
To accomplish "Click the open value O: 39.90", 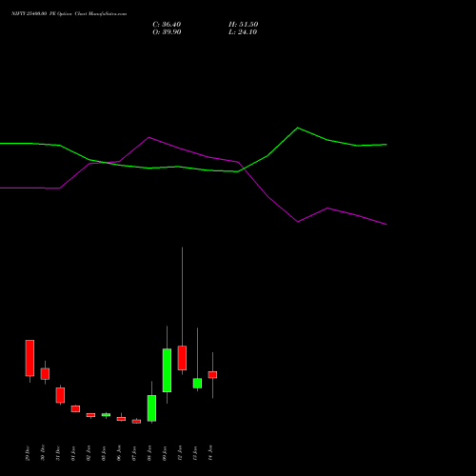I will tap(167, 32).
